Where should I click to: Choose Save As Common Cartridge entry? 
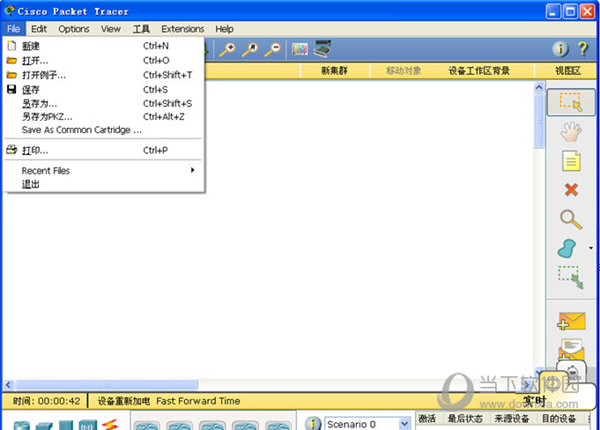[x=103, y=130]
